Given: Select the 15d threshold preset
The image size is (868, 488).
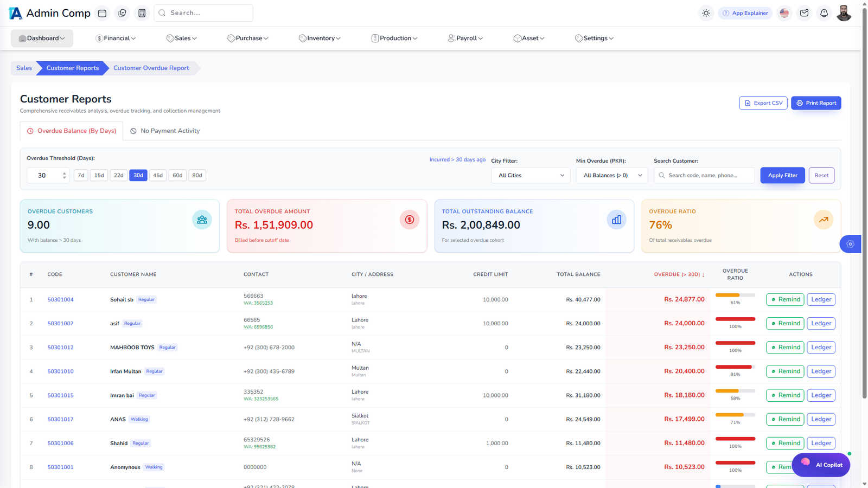Looking at the screenshot, I should point(99,175).
